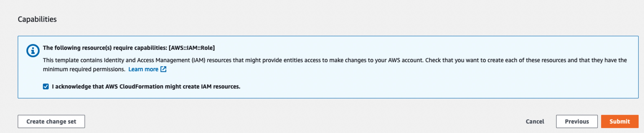Viewport: 644px width, 133px height.
Task: Click the blue info circle icon
Action: click(x=33, y=51)
